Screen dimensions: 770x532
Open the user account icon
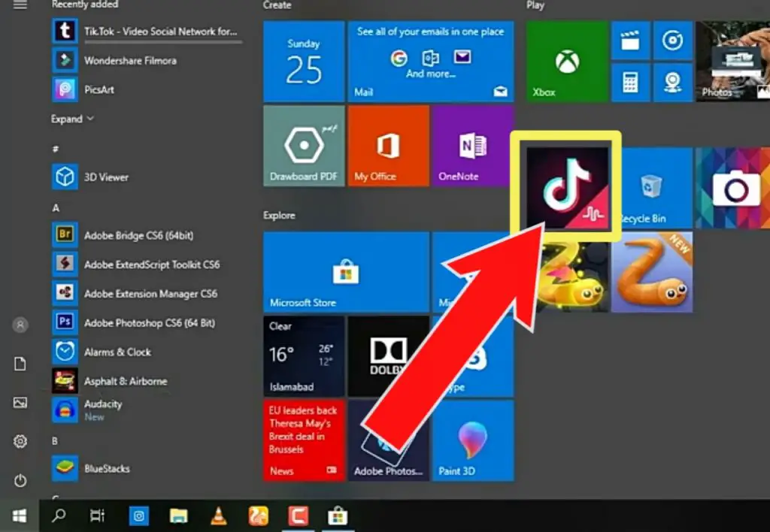tap(20, 325)
